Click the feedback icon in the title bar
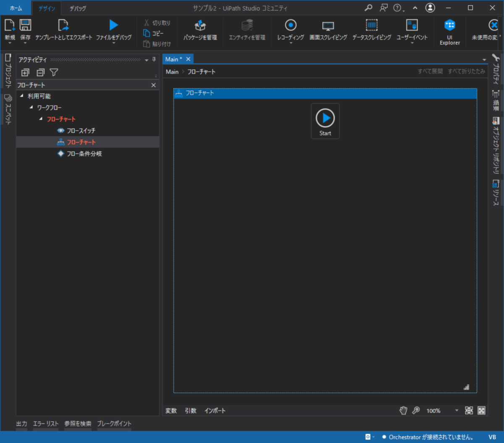The image size is (504, 443). [x=383, y=8]
